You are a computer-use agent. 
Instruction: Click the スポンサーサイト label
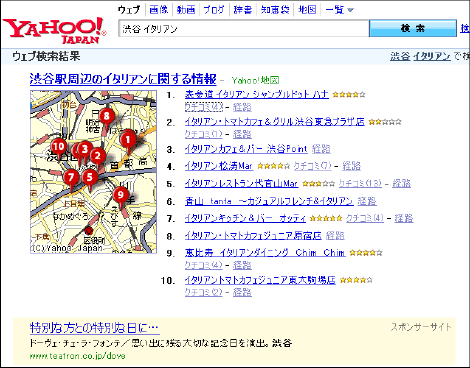pos(421,327)
